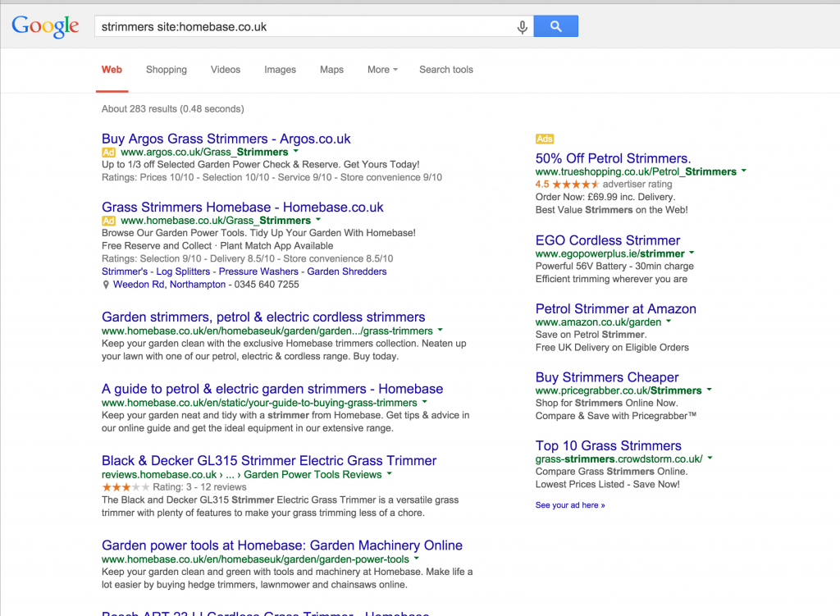Open Top 10 Grass Strimmers ad
Viewport: 840px width, 616px height.
point(609,446)
